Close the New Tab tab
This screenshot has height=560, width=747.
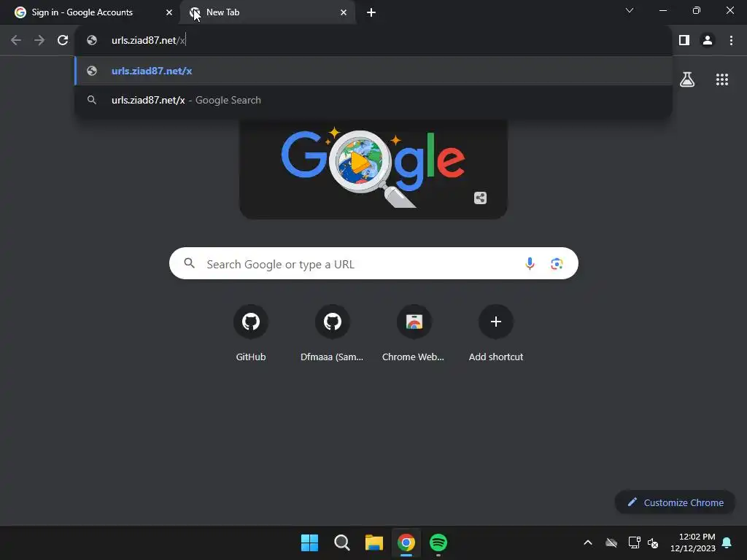pyautogui.click(x=344, y=12)
